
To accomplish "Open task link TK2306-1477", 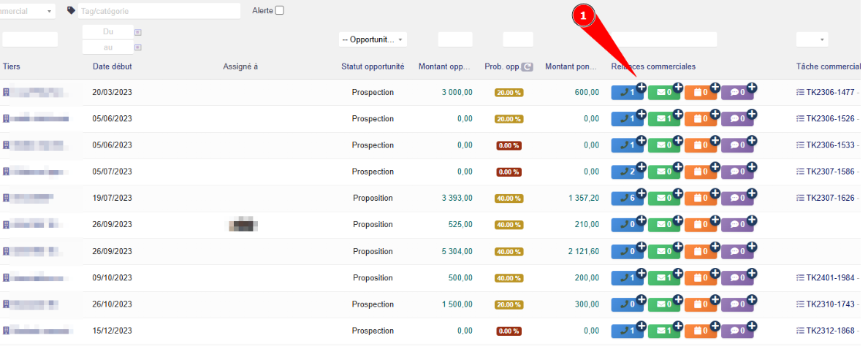I will (829, 93).
